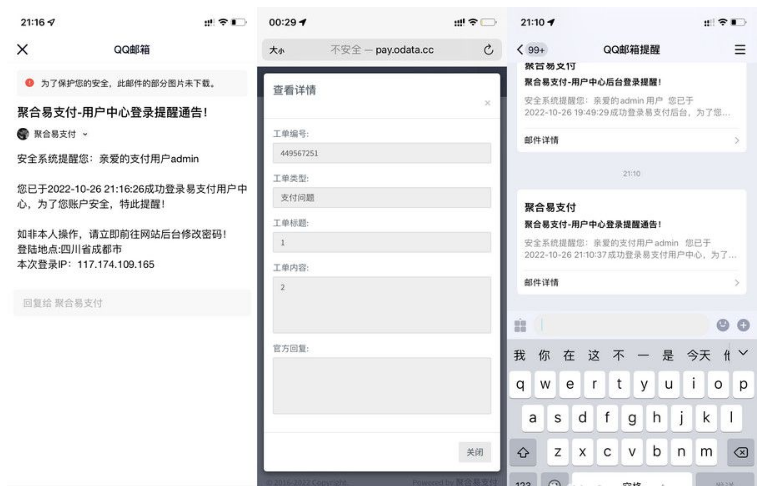Open the four-square apps grid icon
Viewport: 765px width, 486px height.
click(x=521, y=325)
